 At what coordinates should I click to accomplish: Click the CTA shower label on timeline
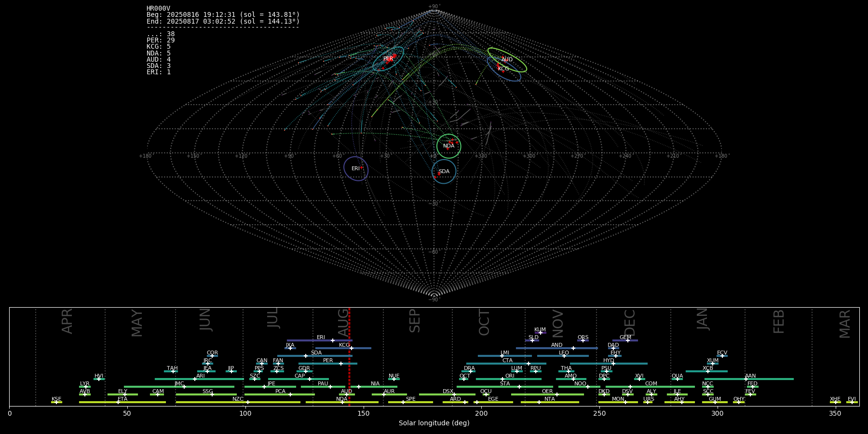[507, 361]
